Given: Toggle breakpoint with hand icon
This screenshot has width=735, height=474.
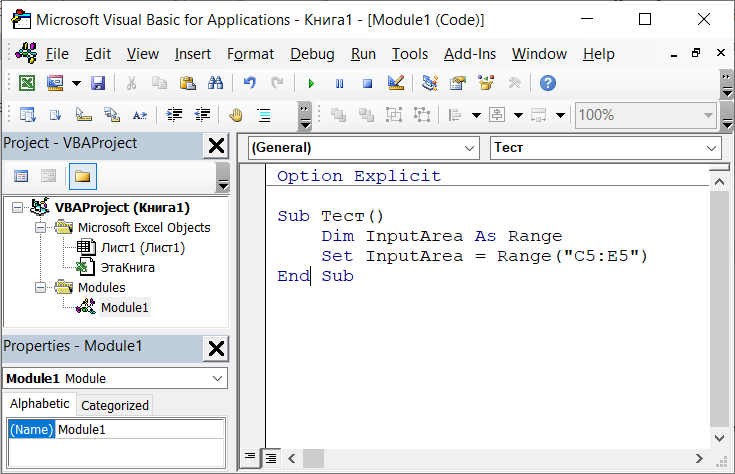Looking at the screenshot, I should (x=236, y=115).
